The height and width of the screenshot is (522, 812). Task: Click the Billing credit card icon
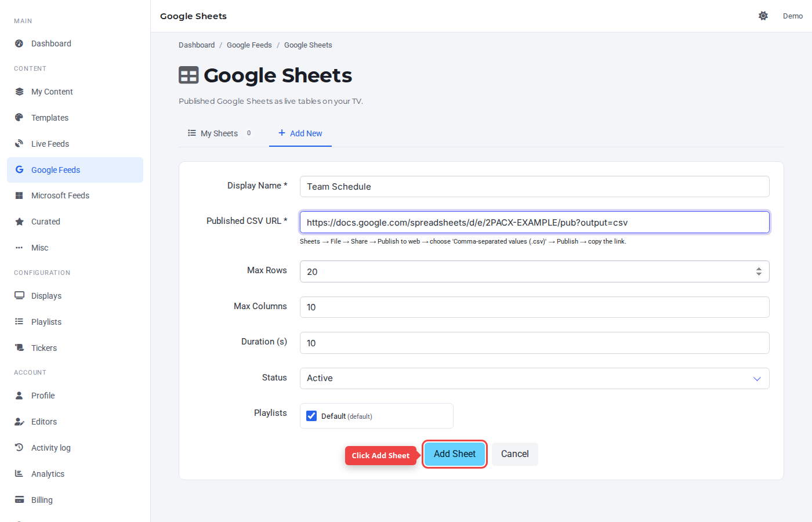click(x=19, y=500)
